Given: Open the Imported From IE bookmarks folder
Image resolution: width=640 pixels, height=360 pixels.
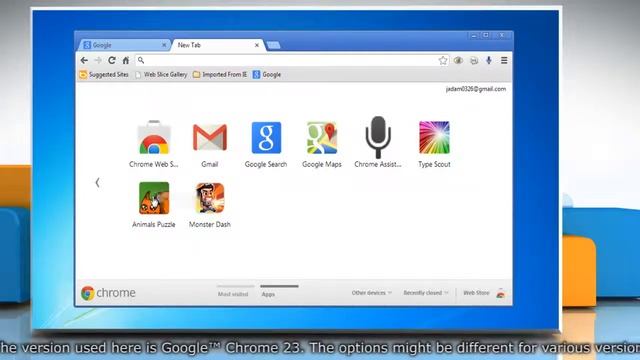Looking at the screenshot, I should click(220, 74).
